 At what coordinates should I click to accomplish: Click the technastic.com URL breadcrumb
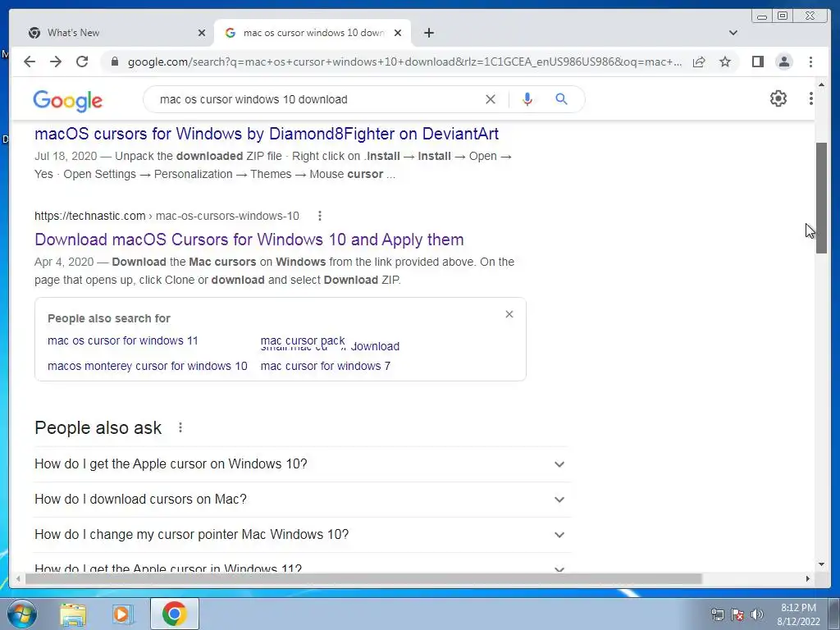pyautogui.click(x=167, y=216)
